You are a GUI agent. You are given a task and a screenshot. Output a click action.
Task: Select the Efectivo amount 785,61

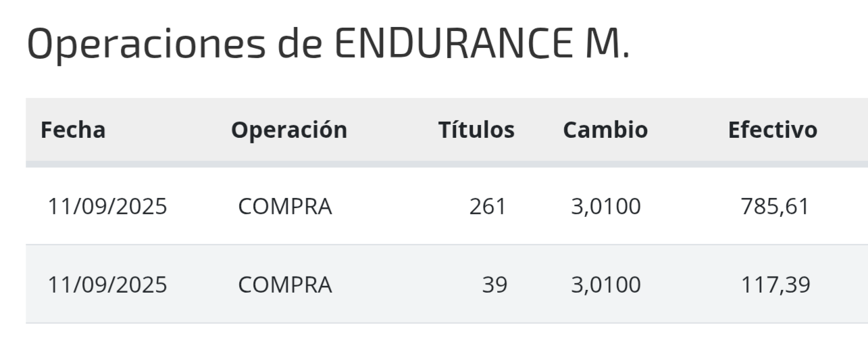[x=775, y=207]
